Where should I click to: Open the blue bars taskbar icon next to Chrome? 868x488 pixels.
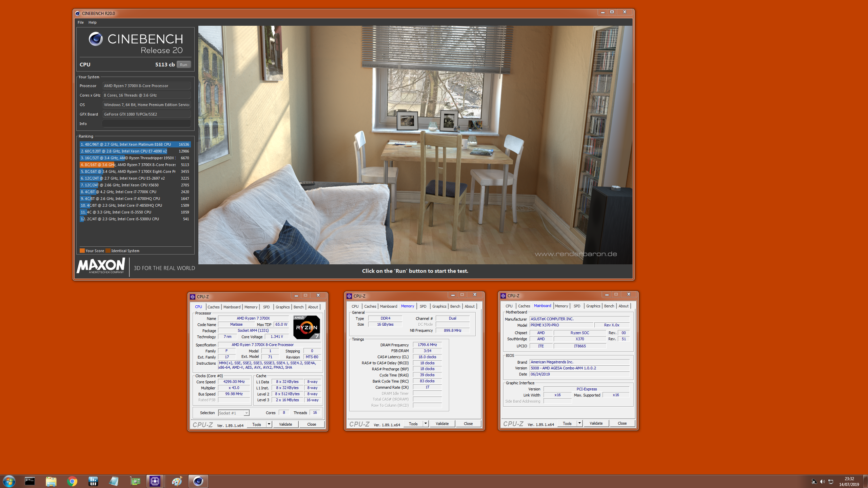pyautogui.click(x=93, y=481)
